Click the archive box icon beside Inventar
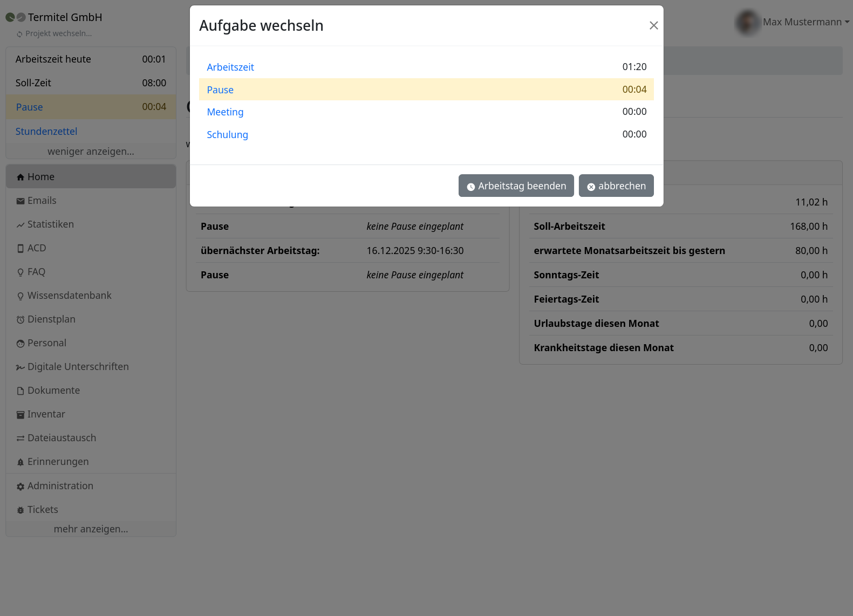 pyautogui.click(x=21, y=415)
